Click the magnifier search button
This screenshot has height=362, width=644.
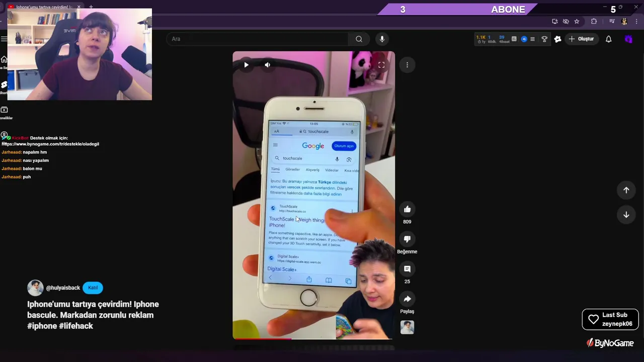(x=359, y=39)
